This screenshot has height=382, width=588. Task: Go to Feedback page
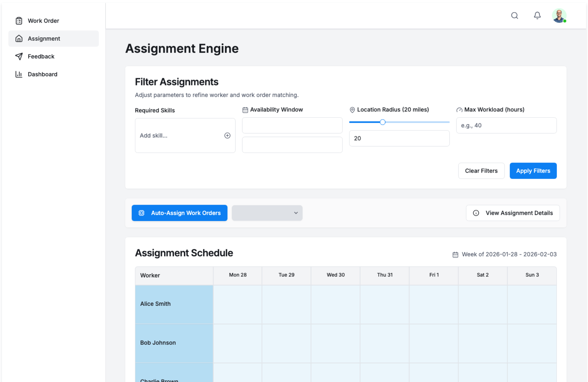[41, 56]
